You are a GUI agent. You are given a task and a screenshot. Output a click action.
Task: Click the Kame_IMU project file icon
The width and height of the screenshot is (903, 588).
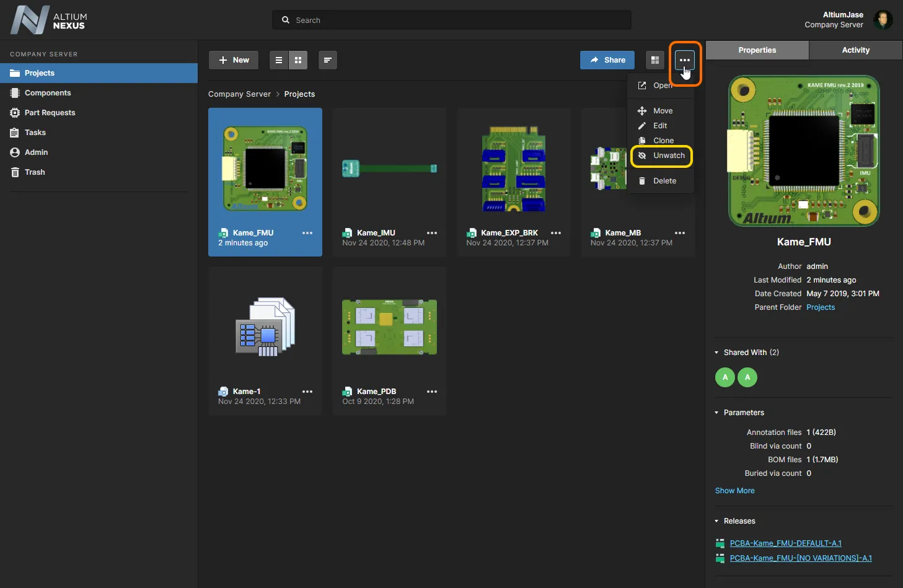347,233
